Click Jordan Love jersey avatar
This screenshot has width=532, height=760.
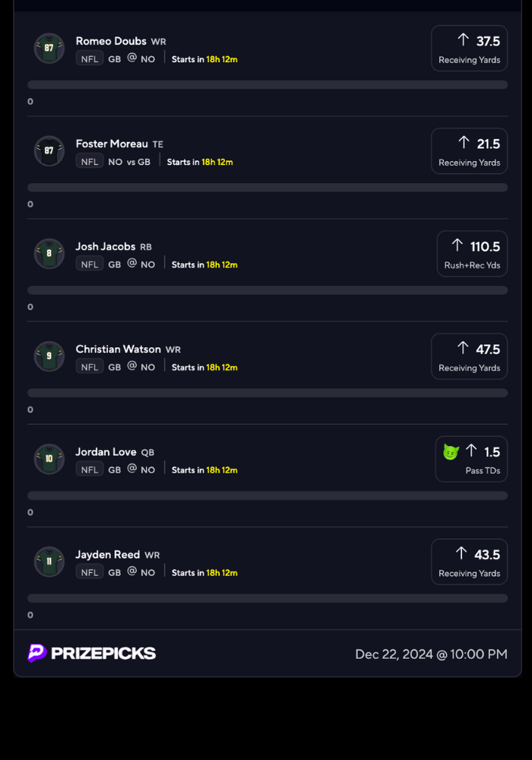tap(49, 459)
